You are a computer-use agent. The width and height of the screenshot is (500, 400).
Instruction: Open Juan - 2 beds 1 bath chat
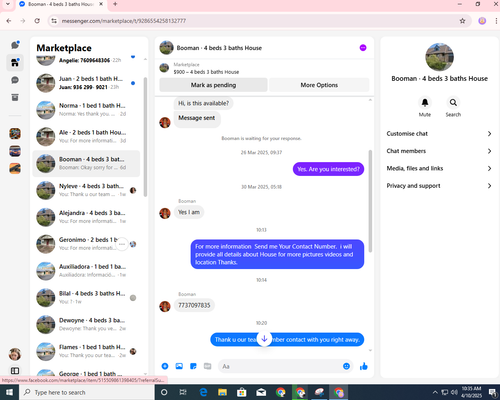pos(86,83)
